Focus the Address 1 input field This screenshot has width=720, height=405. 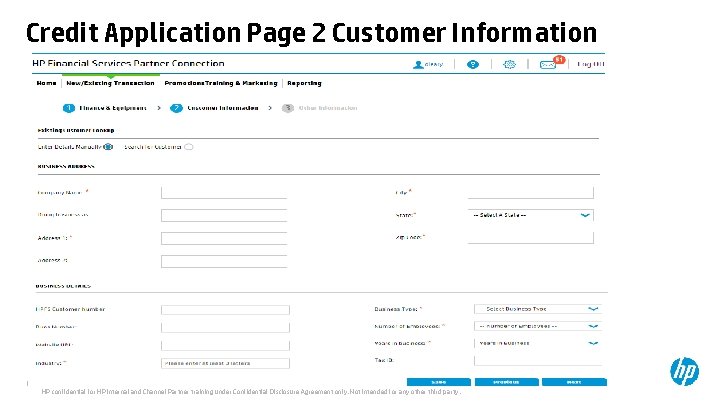[x=224, y=238]
